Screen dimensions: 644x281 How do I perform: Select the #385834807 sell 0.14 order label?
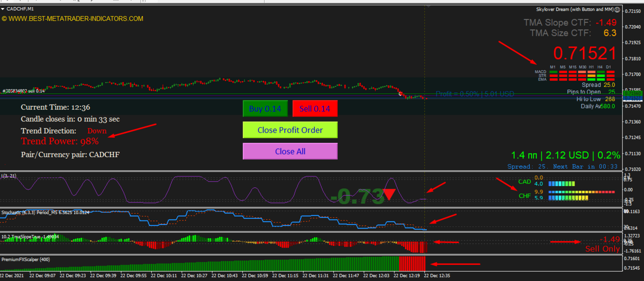click(23, 90)
